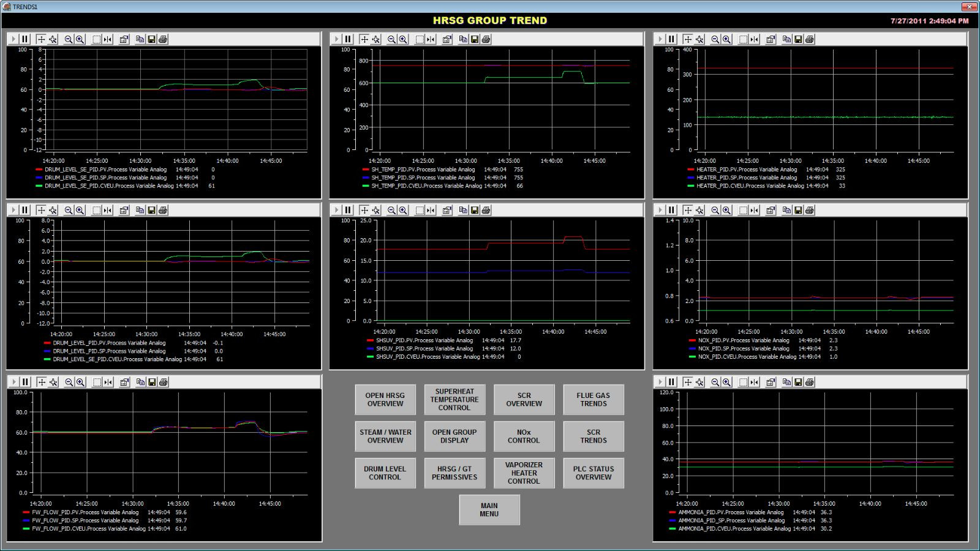Pause the SH_TEMP trend chart
Viewport: 980px width, 551px height.
[348, 39]
